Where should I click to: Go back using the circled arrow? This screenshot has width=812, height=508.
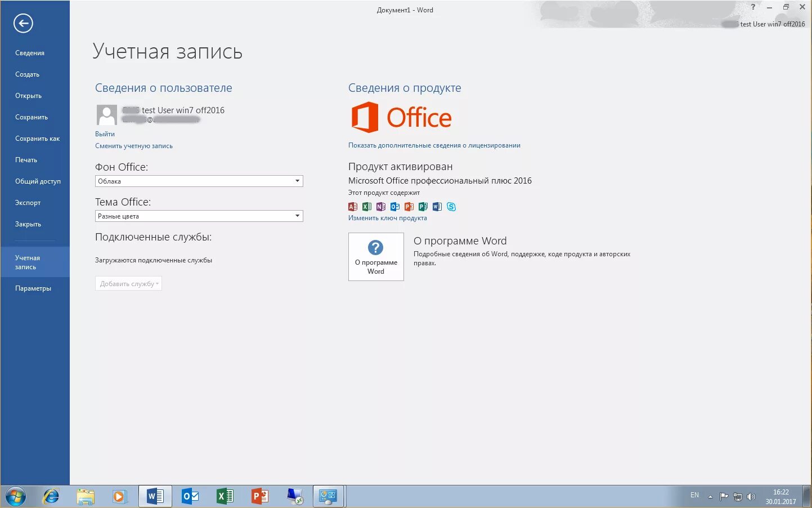(23, 23)
